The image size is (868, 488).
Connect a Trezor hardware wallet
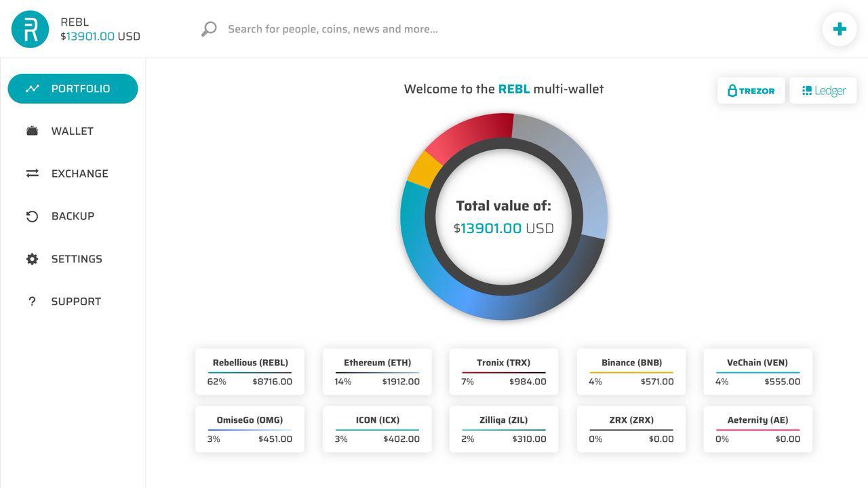pyautogui.click(x=751, y=91)
